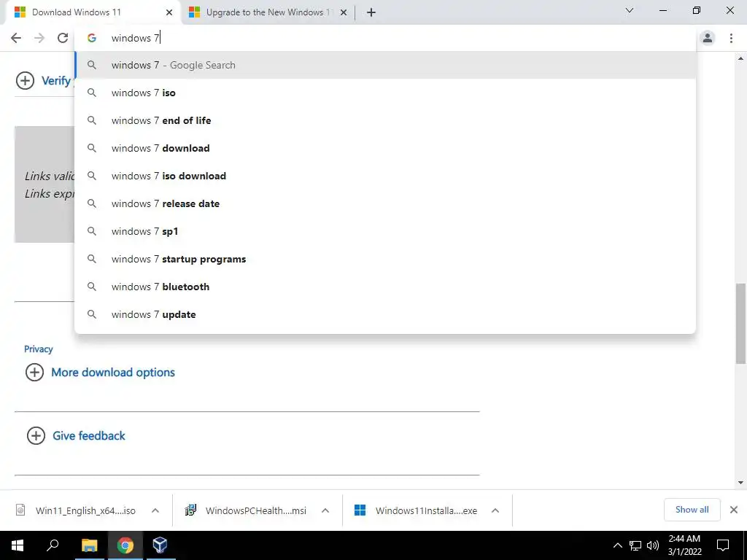Close the Upgrade to the New Windows tab
This screenshot has width=747, height=560.
[x=344, y=12]
